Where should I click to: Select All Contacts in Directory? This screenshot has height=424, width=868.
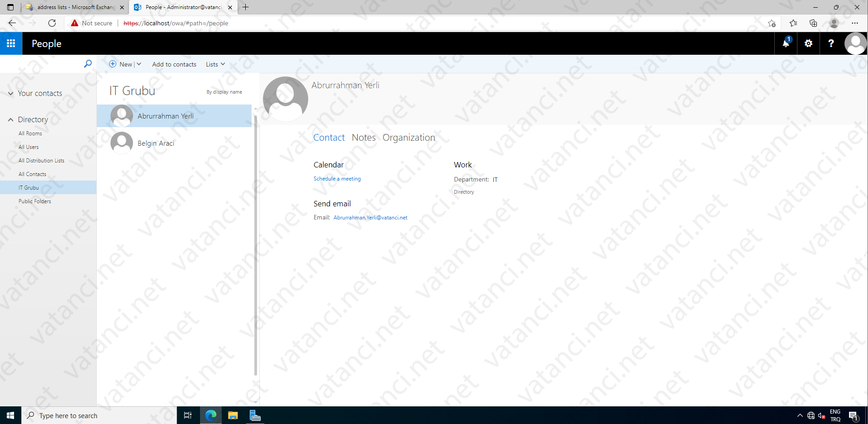click(x=32, y=174)
